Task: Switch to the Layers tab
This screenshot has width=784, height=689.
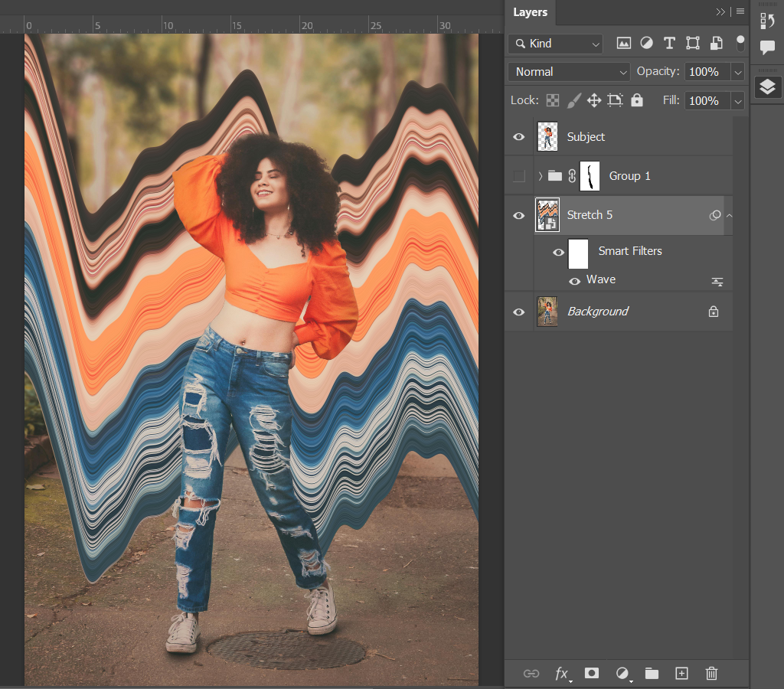Action: pyautogui.click(x=530, y=12)
